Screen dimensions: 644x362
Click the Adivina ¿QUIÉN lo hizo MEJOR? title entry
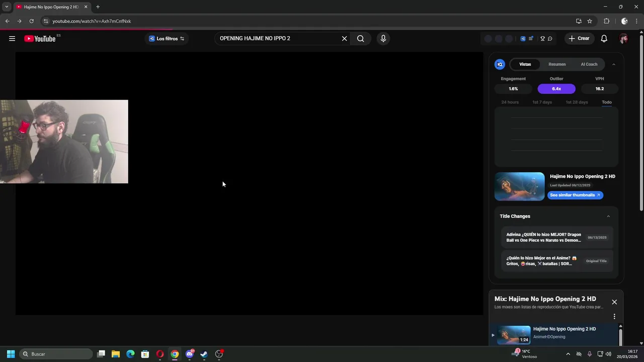(x=557, y=237)
